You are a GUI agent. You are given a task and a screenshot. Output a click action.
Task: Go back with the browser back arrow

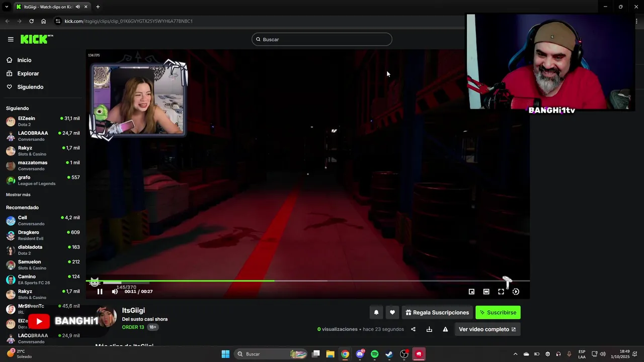7,21
